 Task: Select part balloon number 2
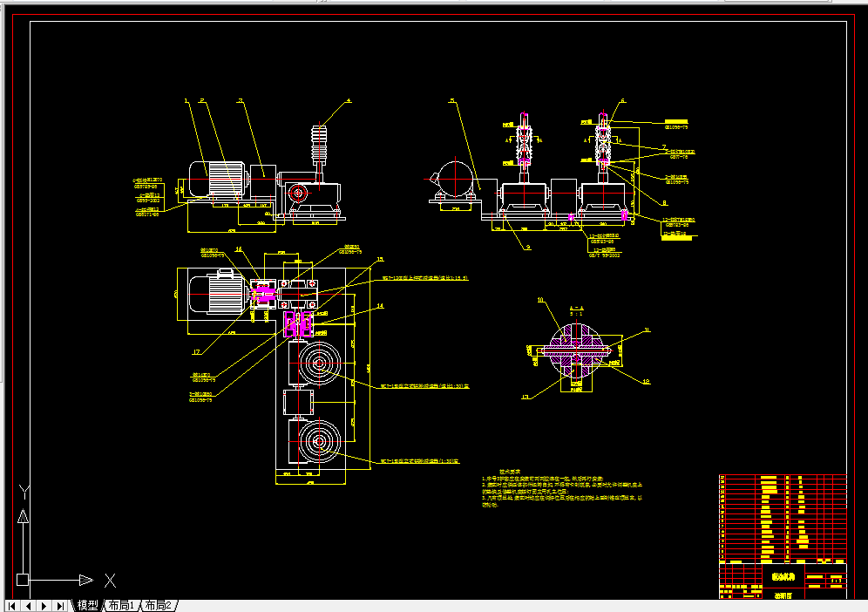202,100
